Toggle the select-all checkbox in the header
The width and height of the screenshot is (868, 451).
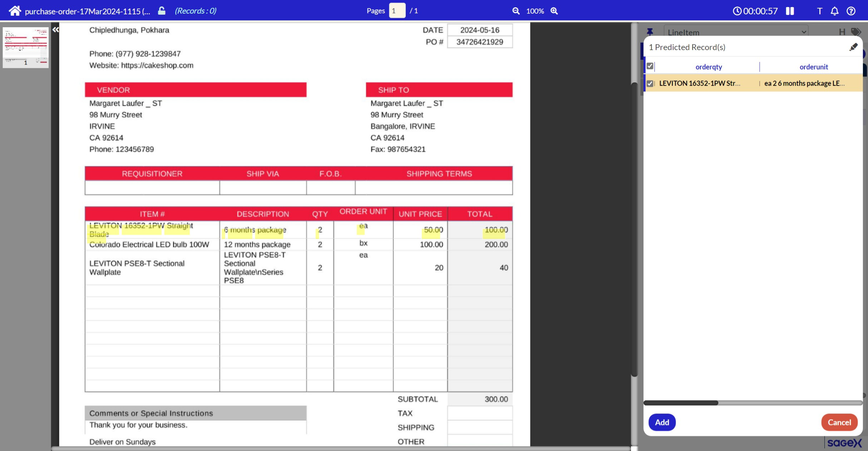650,66
